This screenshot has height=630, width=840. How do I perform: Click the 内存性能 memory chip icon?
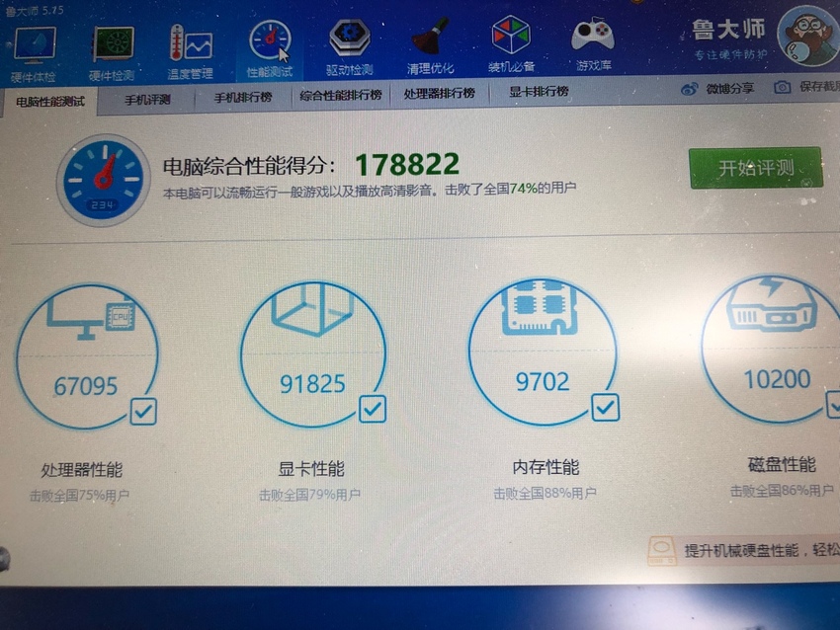539,308
